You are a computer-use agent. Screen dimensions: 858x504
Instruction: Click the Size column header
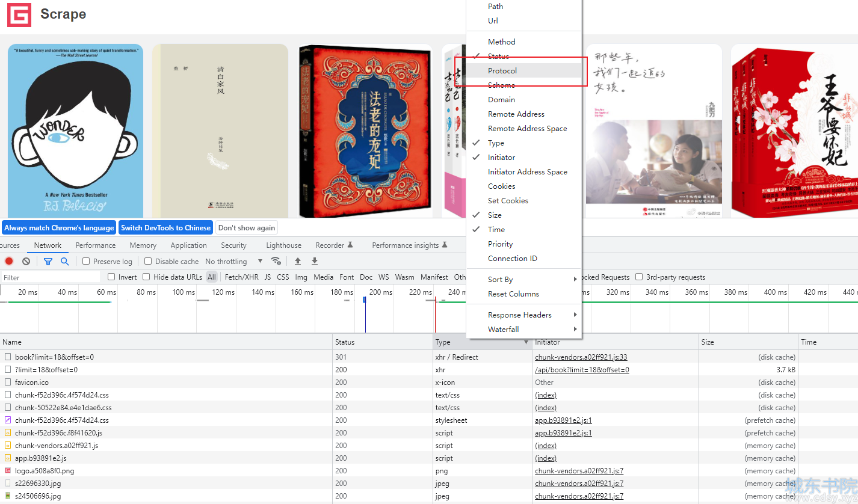coord(748,342)
